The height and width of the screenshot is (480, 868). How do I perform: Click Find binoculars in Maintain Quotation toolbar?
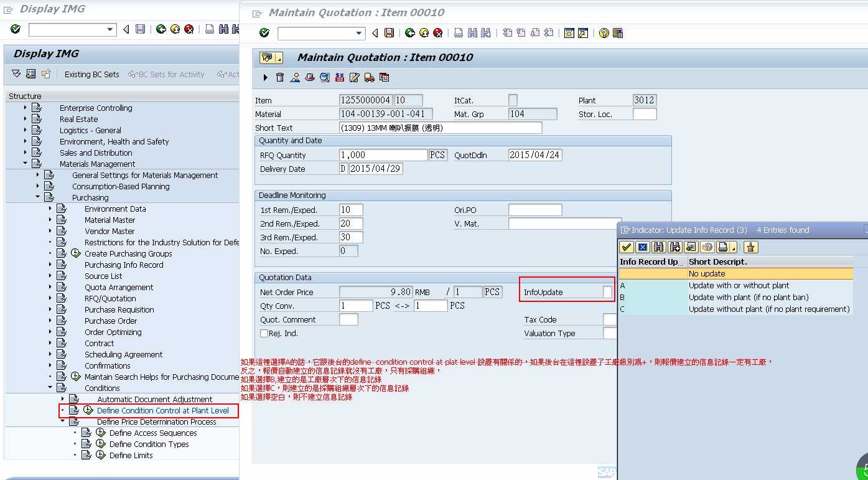click(x=473, y=33)
